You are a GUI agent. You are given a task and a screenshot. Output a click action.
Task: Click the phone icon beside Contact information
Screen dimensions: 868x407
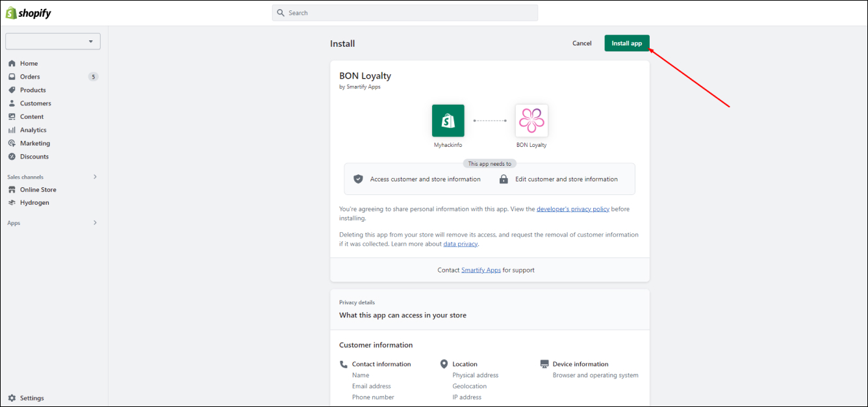point(344,364)
